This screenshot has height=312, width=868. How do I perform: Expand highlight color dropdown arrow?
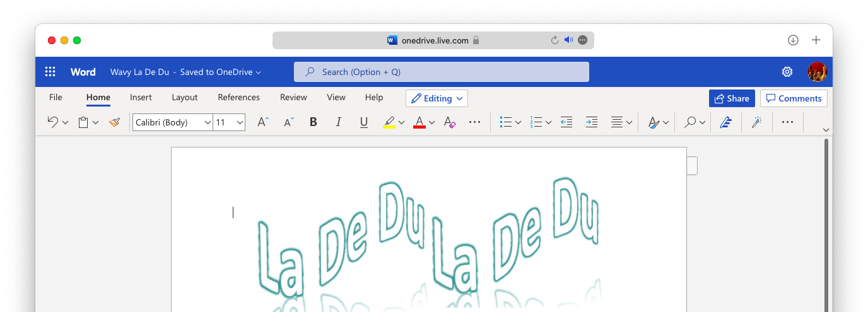(402, 123)
